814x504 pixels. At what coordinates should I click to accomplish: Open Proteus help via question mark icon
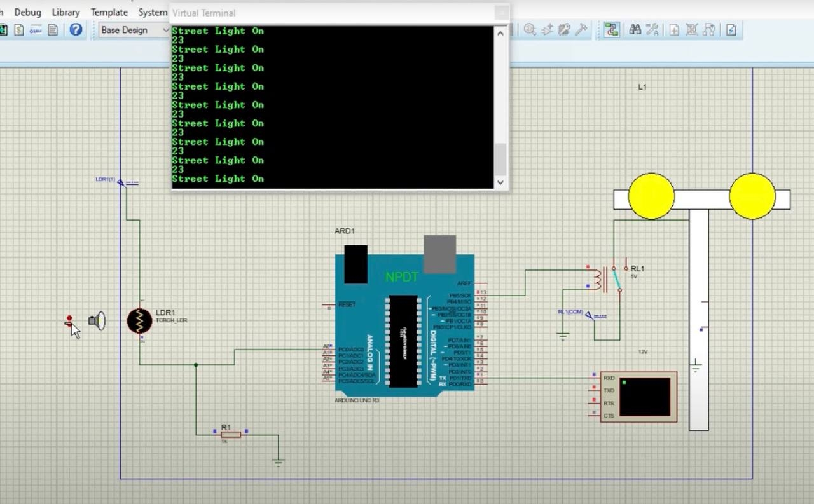76,30
